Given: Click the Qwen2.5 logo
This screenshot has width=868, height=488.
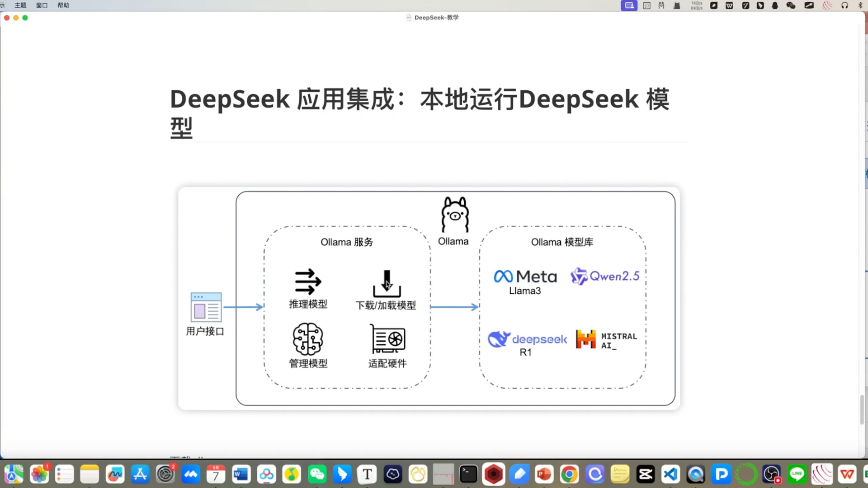Looking at the screenshot, I should tap(605, 276).
